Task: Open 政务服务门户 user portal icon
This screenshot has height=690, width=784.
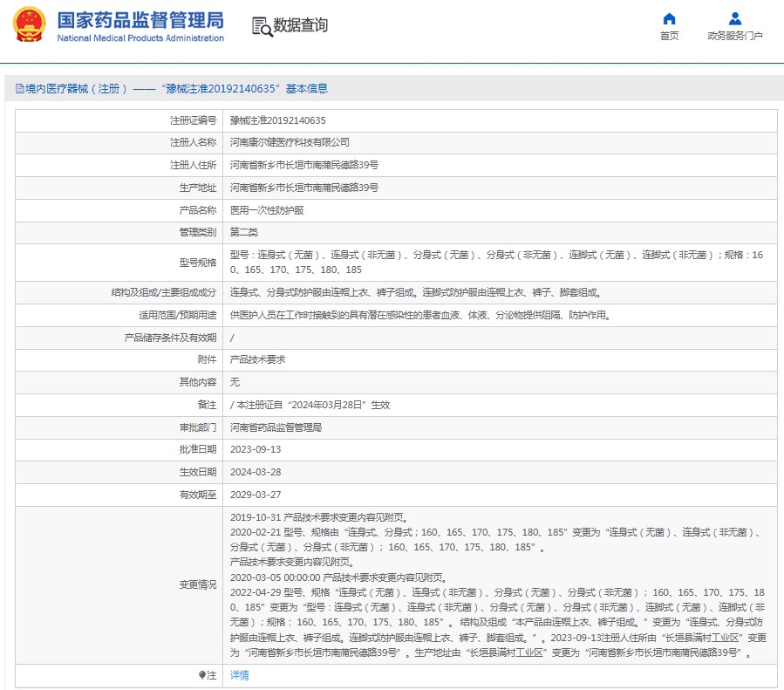Action: coord(734,19)
